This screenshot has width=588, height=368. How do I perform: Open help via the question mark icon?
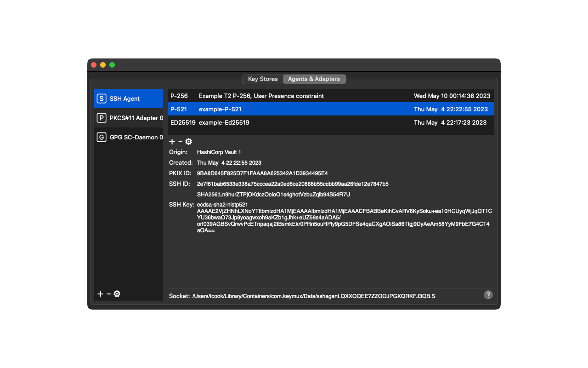click(488, 295)
